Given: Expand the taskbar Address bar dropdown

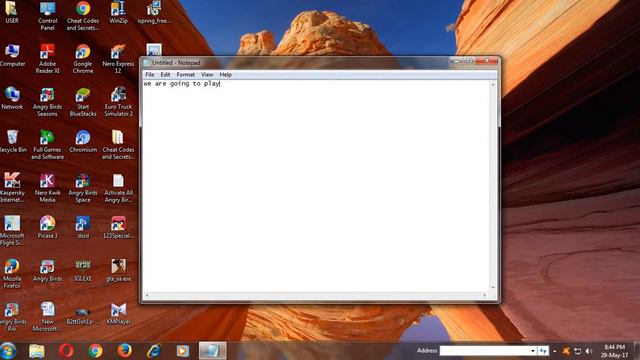Looking at the screenshot, I should coord(532,351).
